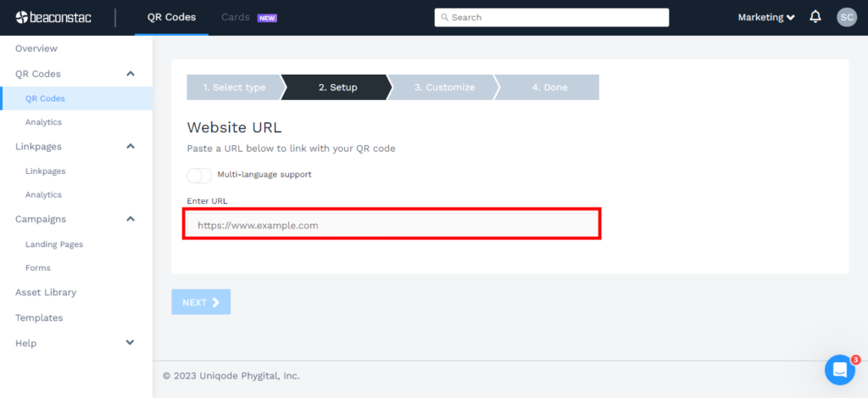Open the chat support bubble
The image size is (868, 398).
coord(840,370)
